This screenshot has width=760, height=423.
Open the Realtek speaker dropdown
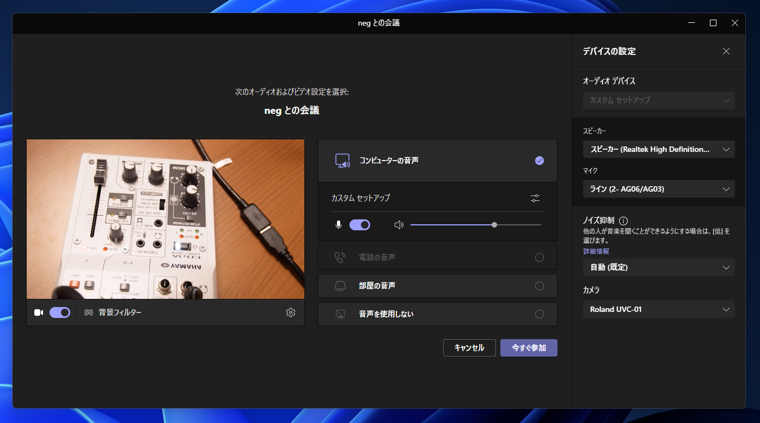pos(659,149)
